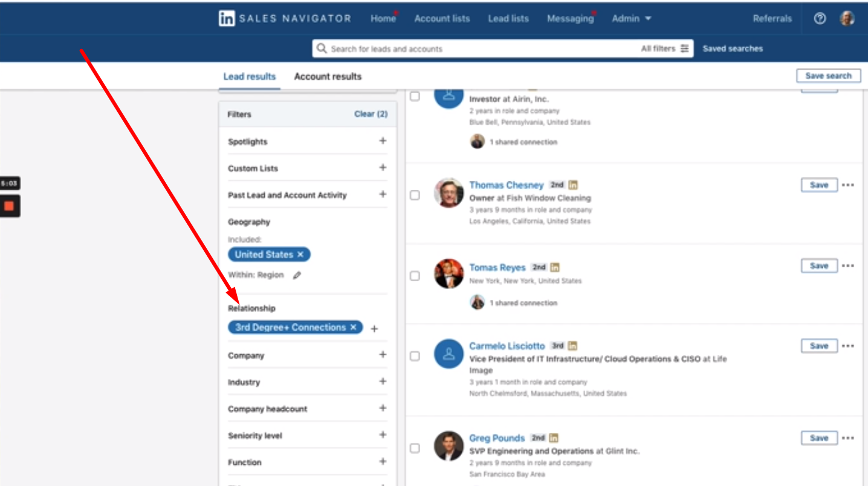This screenshot has height=486, width=868.
Task: Open Tomas Reyes's name link
Action: coord(497,267)
